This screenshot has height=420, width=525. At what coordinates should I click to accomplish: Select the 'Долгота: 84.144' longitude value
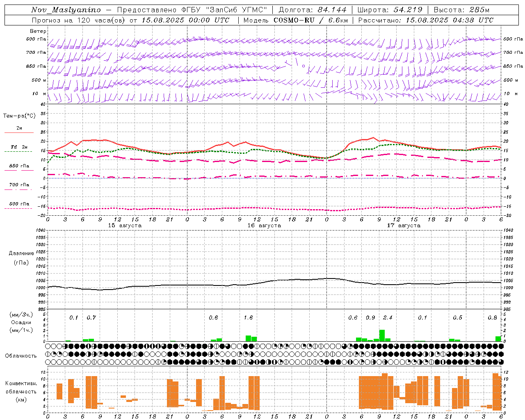[x=313, y=10]
